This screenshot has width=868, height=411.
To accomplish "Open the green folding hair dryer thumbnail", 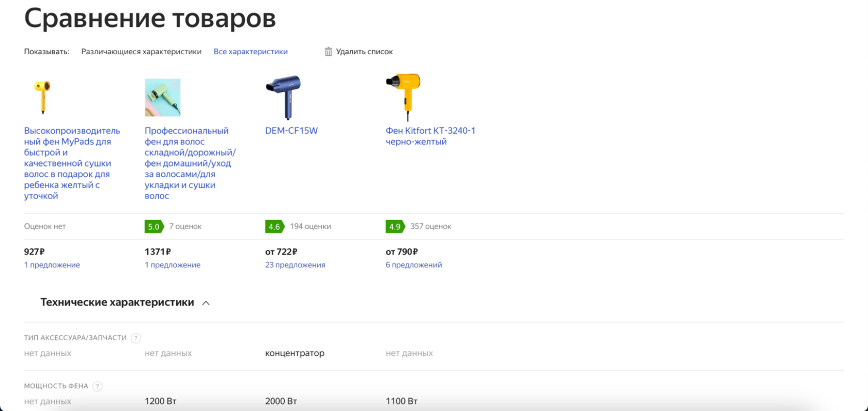I will click(163, 98).
